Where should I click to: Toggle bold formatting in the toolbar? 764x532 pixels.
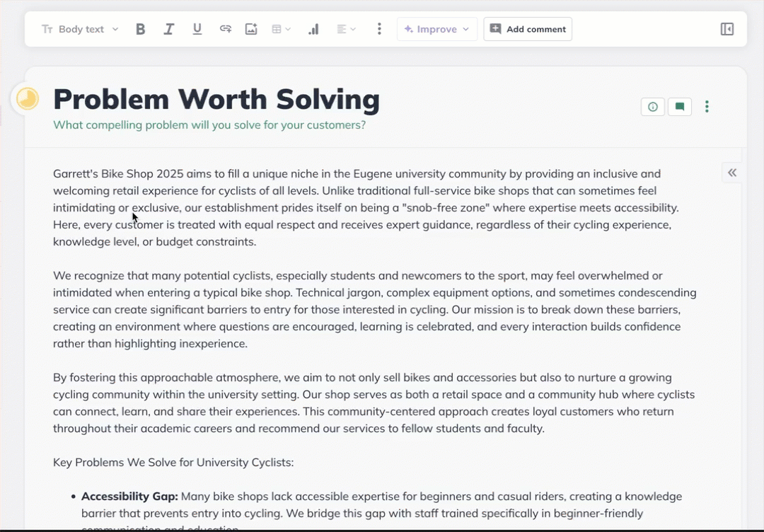point(140,29)
